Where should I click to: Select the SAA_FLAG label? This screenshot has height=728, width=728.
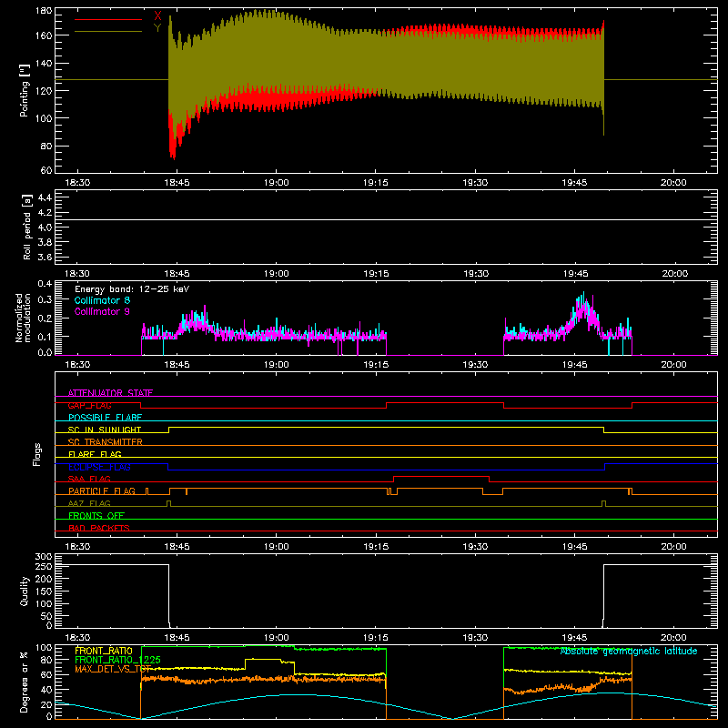tap(89, 479)
